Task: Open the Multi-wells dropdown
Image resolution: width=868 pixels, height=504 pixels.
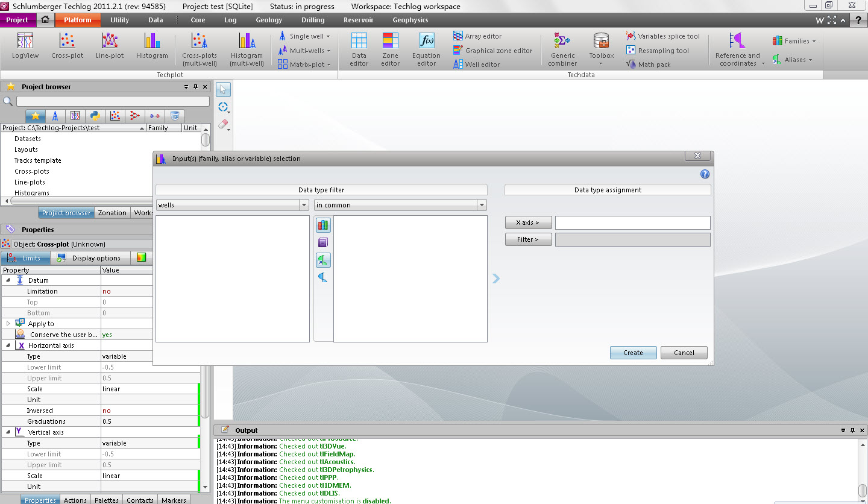Action: click(304, 51)
